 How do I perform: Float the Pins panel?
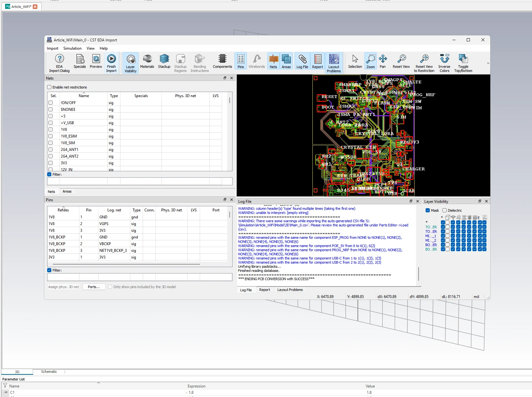225,200
